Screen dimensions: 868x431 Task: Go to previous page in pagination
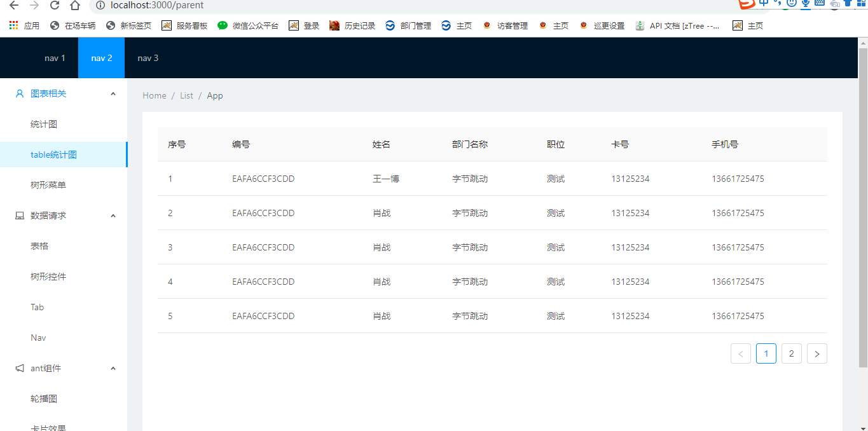pos(741,353)
